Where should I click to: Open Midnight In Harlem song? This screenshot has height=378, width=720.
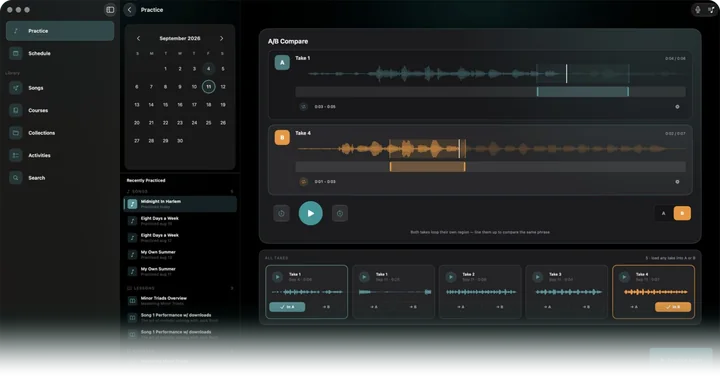(x=180, y=204)
